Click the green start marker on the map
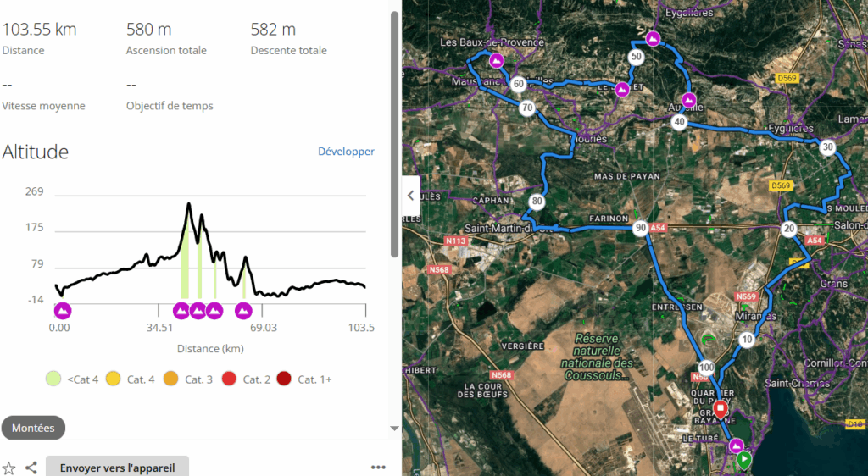This screenshot has width=868, height=476. point(743,460)
